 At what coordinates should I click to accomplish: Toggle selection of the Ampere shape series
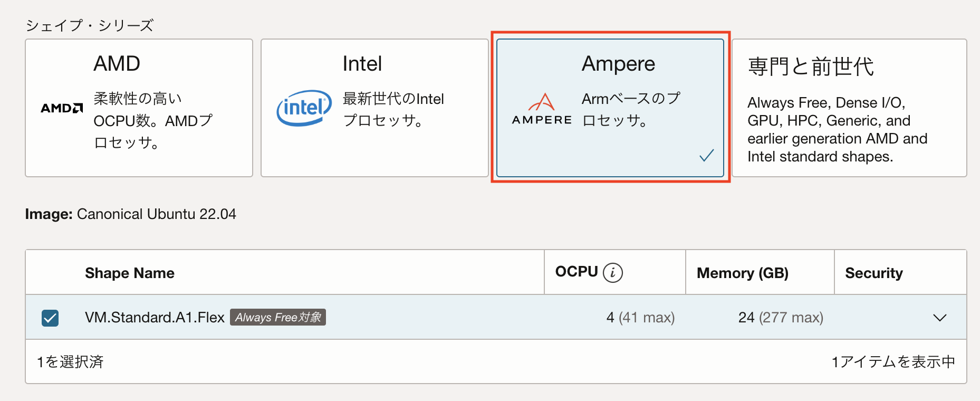[609, 108]
